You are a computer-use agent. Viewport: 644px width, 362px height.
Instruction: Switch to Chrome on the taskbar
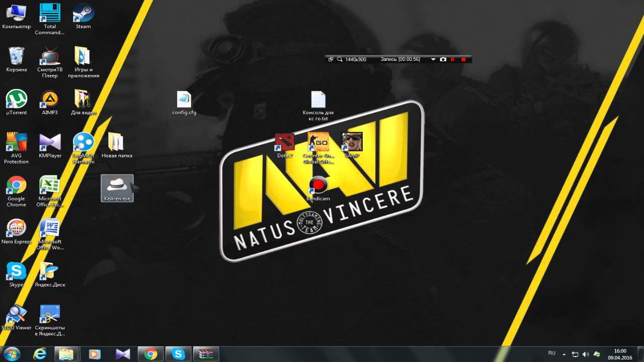click(150, 354)
